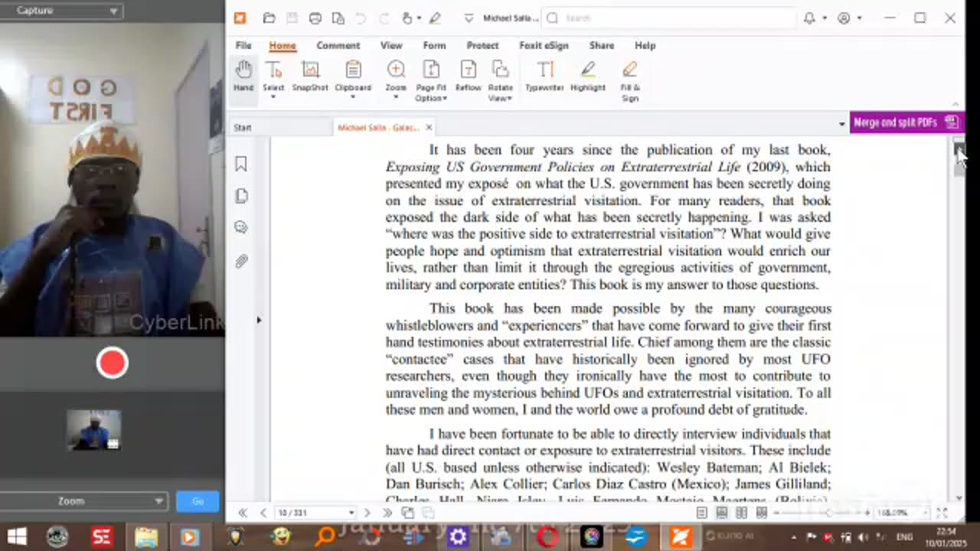Open the user account icon

[844, 18]
